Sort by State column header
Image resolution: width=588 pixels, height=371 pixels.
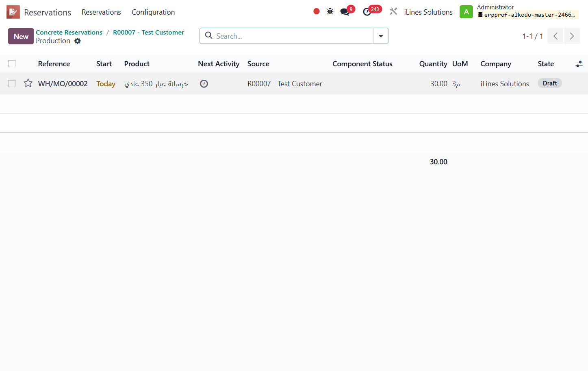[x=546, y=64]
